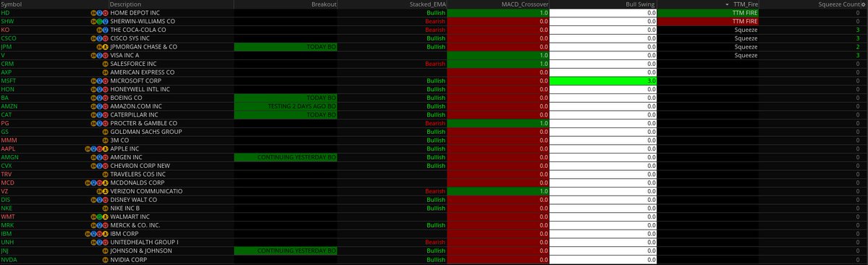Click the green icon in WMT row
Screen dimensions: 868x265
(100, 217)
